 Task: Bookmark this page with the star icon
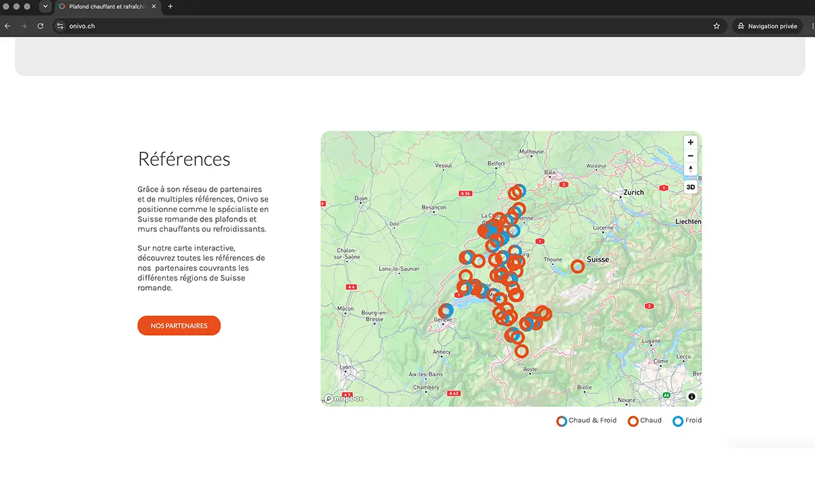tap(717, 26)
